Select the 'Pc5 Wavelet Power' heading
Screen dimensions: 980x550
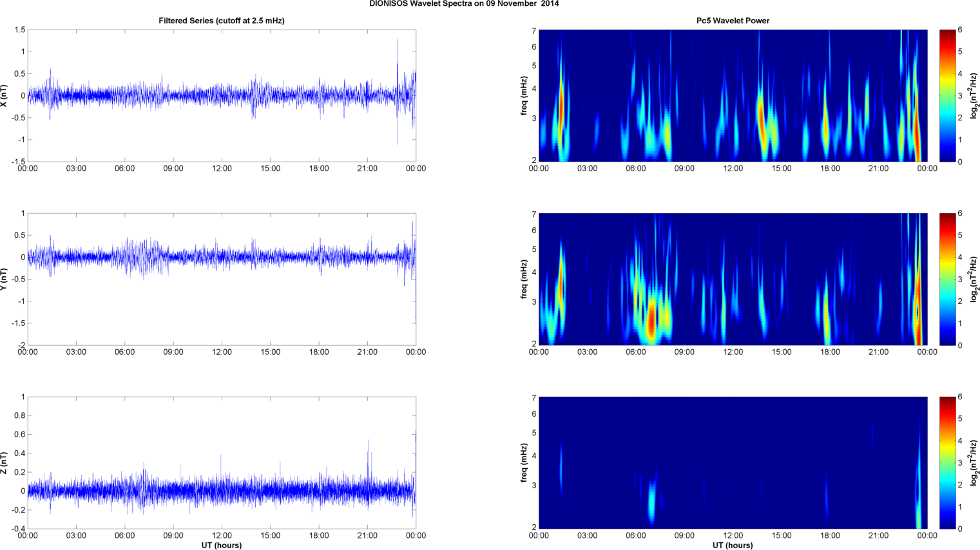[x=733, y=21]
